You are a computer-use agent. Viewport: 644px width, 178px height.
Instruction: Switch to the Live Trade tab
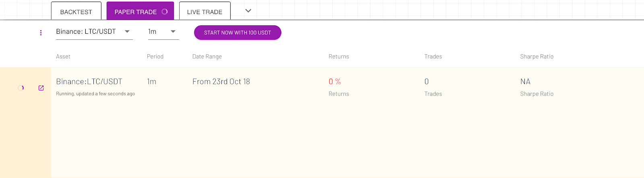pyautogui.click(x=205, y=11)
